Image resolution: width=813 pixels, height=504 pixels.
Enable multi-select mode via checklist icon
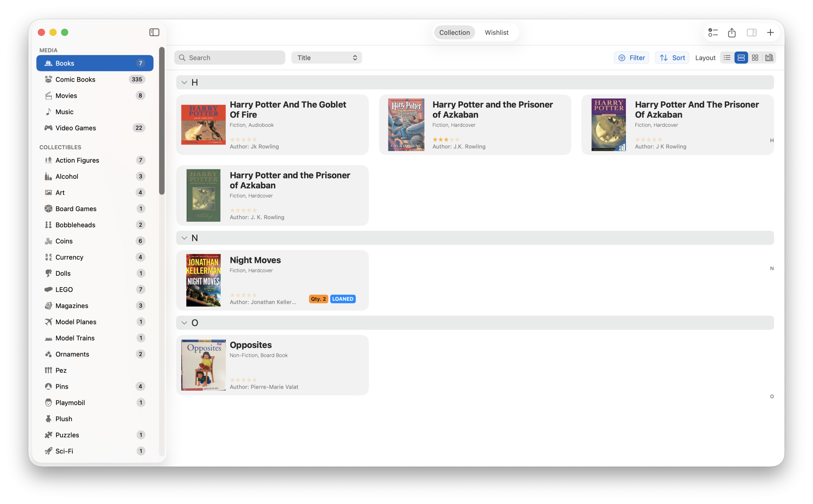pyautogui.click(x=713, y=32)
